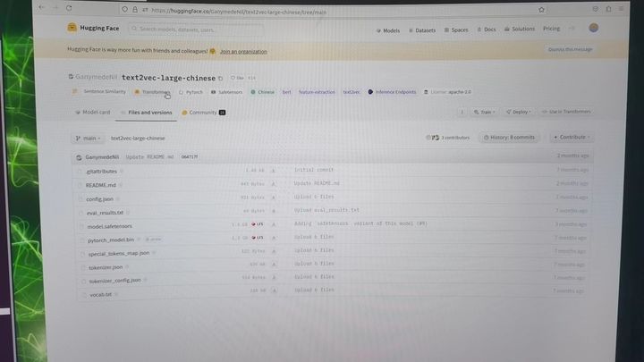Image resolution: width=644 pixels, height=362 pixels.
Task: Dismiss the banner message
Action: [x=570, y=49]
